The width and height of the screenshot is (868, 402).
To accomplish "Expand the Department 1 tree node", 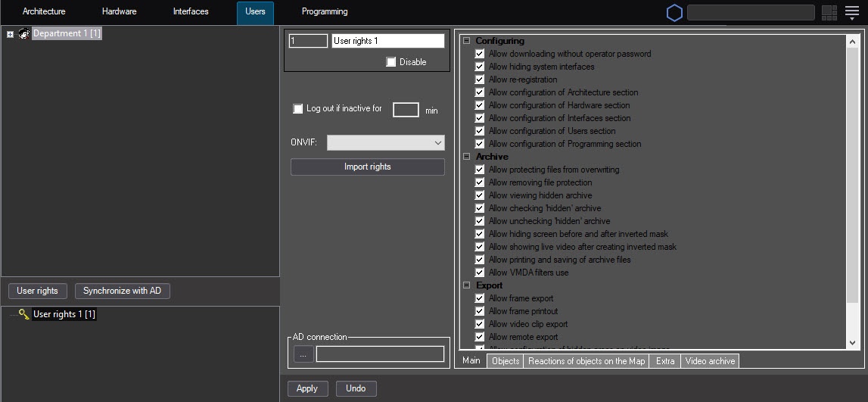I will click(x=11, y=34).
